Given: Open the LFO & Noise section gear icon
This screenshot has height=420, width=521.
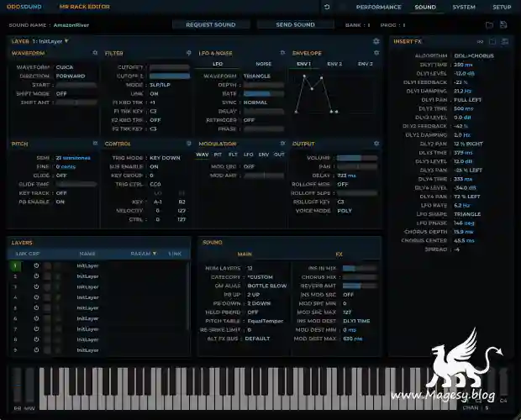Looking at the screenshot, I should coord(282,53).
